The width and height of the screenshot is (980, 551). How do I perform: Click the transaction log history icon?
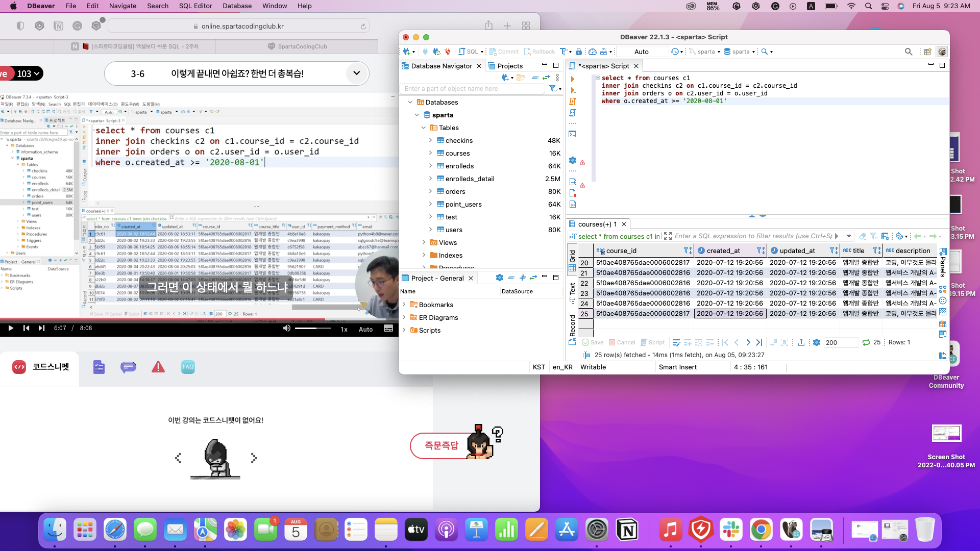click(x=675, y=52)
